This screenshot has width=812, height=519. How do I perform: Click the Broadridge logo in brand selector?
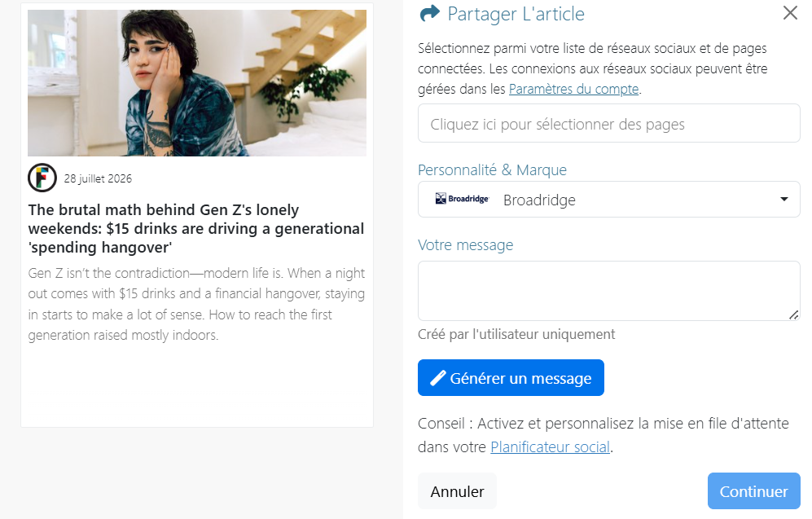pos(462,199)
